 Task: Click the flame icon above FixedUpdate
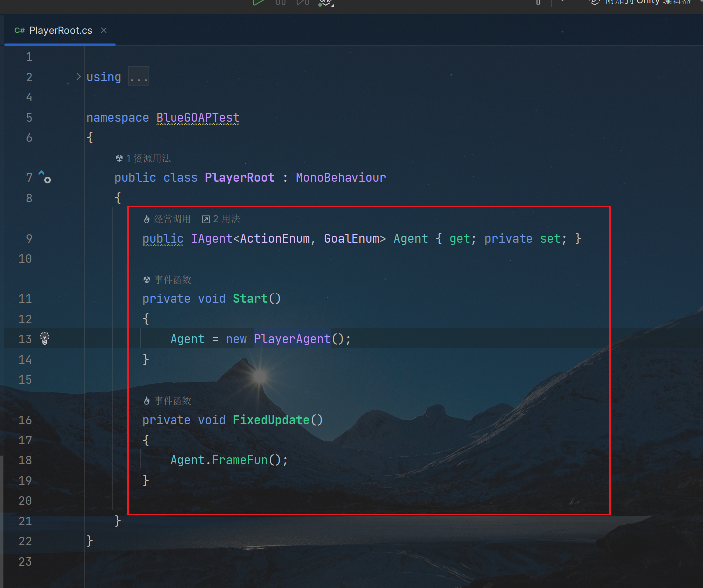click(x=147, y=401)
